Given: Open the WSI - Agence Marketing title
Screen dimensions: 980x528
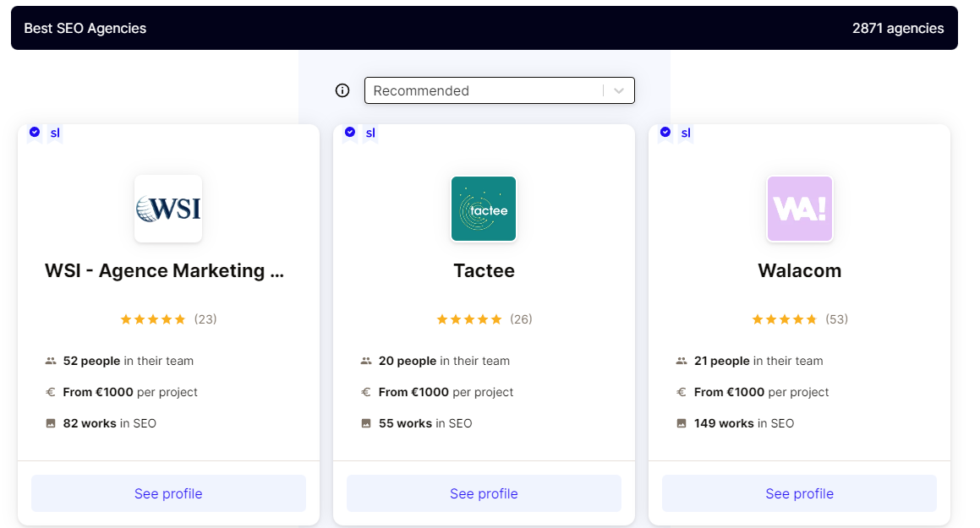Looking at the screenshot, I should click(164, 271).
